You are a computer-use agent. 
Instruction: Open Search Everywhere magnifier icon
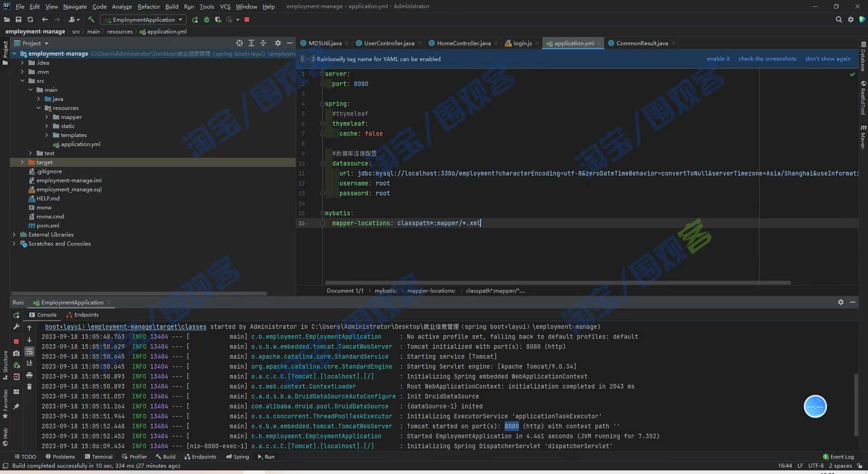tap(839, 19)
